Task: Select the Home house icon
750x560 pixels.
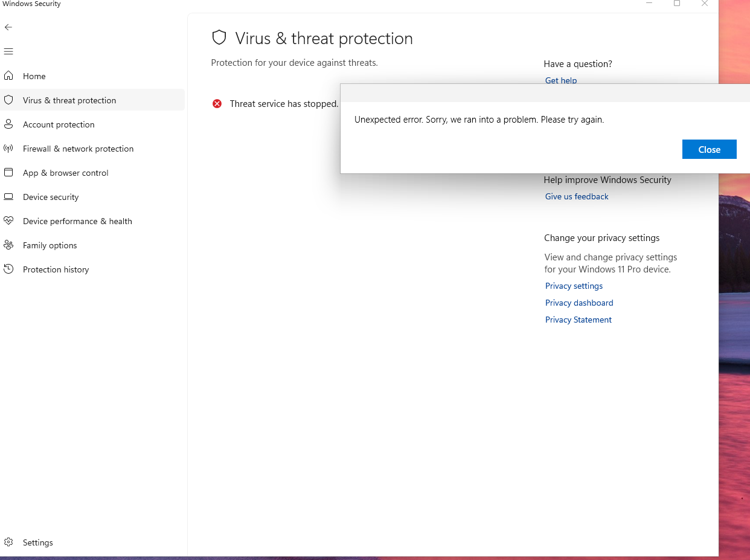Action: pyautogui.click(x=8, y=76)
